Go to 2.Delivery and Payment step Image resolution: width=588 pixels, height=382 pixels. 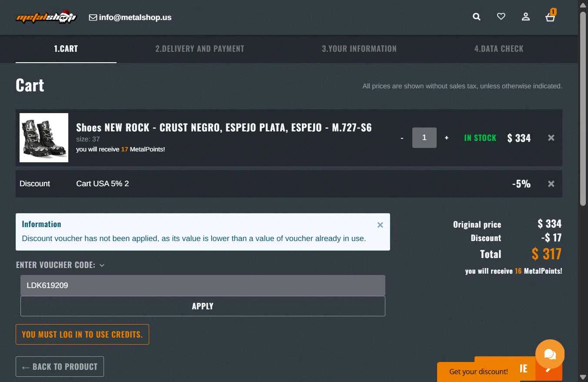[200, 49]
